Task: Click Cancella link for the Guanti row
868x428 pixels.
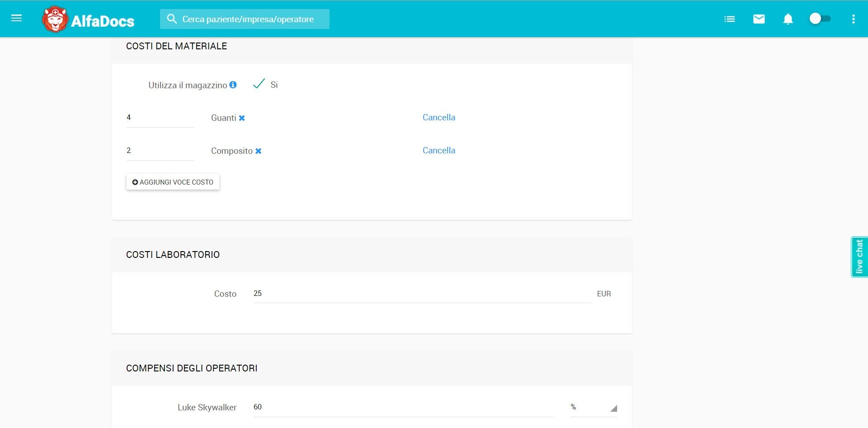Action: coord(439,118)
